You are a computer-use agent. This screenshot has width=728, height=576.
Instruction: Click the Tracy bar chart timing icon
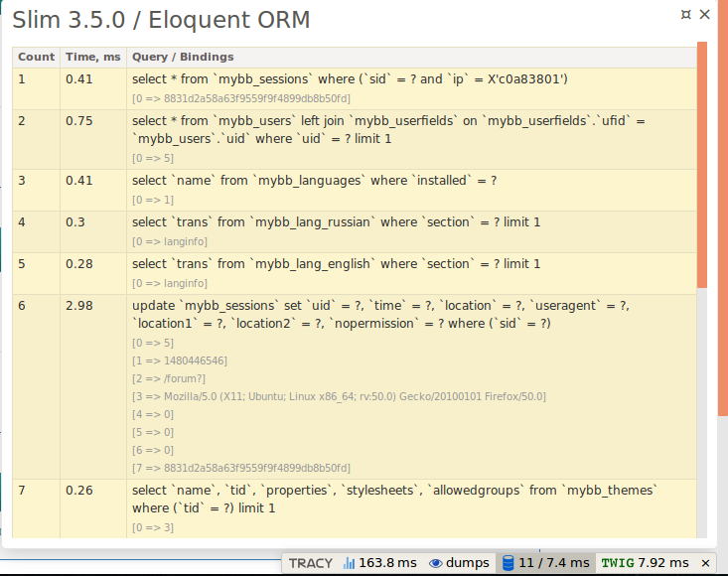(349, 563)
